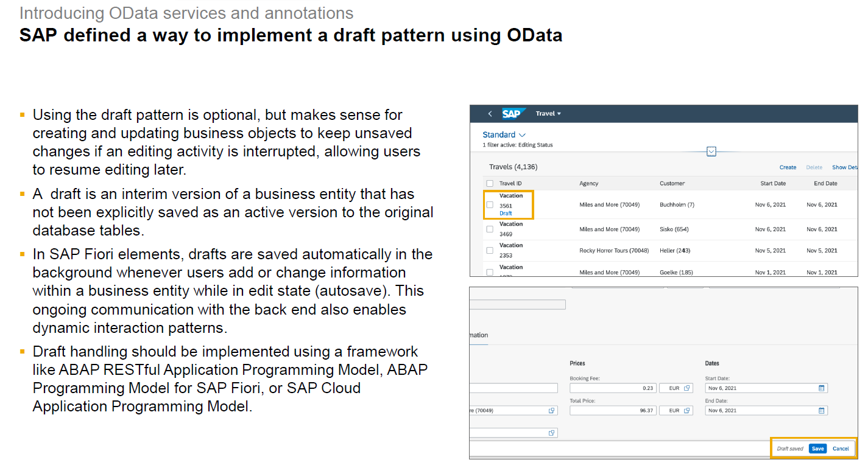Open value help icon on the bottom-left field

551,433
